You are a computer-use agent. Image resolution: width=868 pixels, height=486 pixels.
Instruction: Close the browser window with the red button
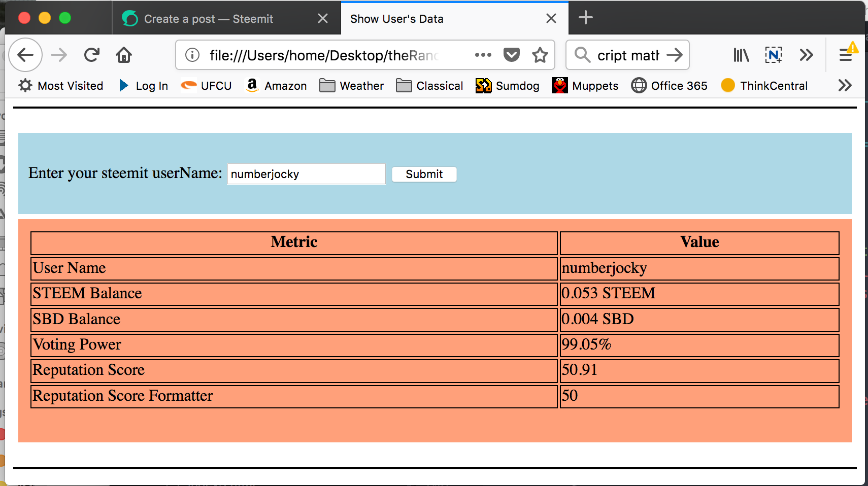click(x=24, y=18)
